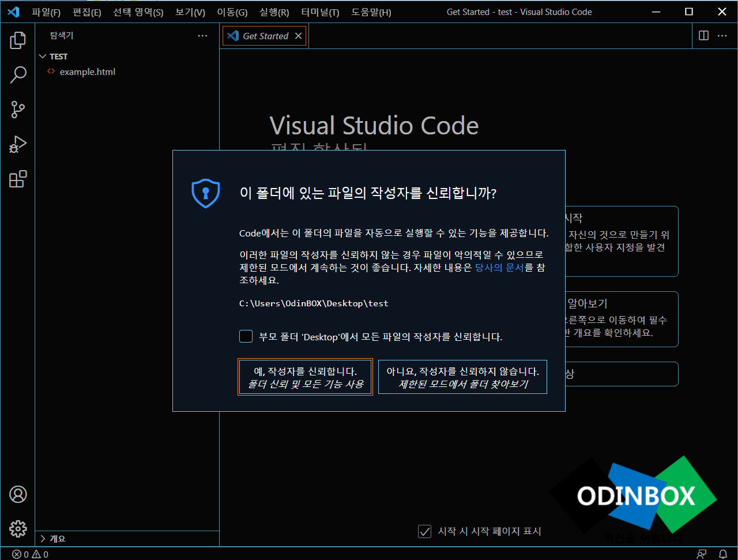Click the Visual Studio Code heading

[374, 125]
